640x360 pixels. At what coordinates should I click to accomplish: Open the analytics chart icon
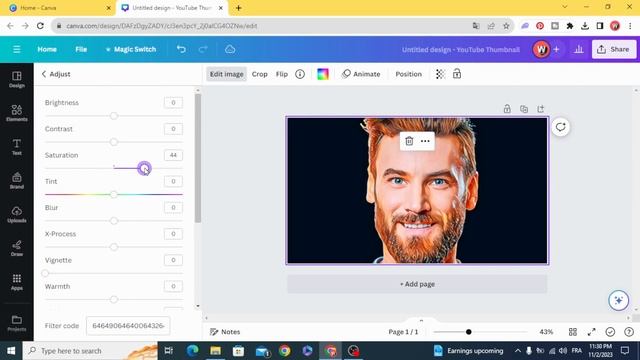(x=578, y=49)
